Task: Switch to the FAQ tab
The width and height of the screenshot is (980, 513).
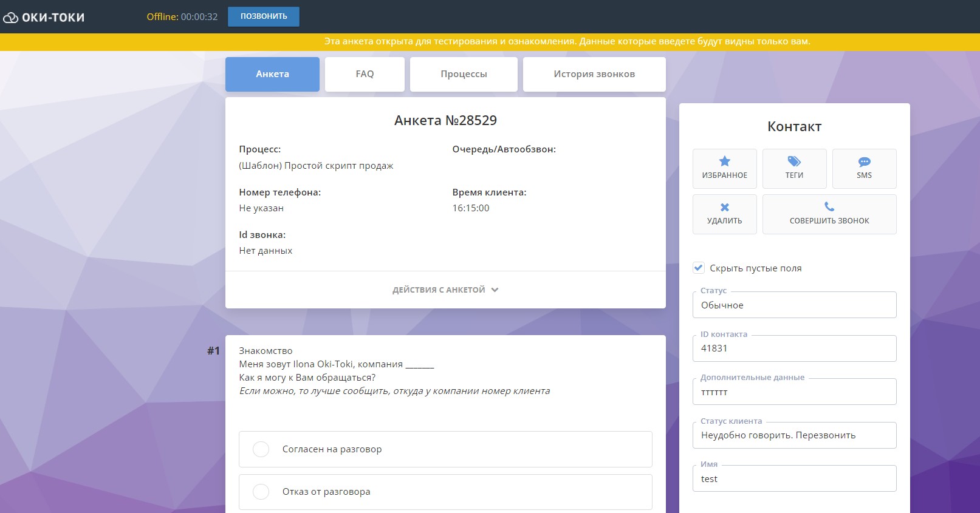Action: [x=365, y=74]
